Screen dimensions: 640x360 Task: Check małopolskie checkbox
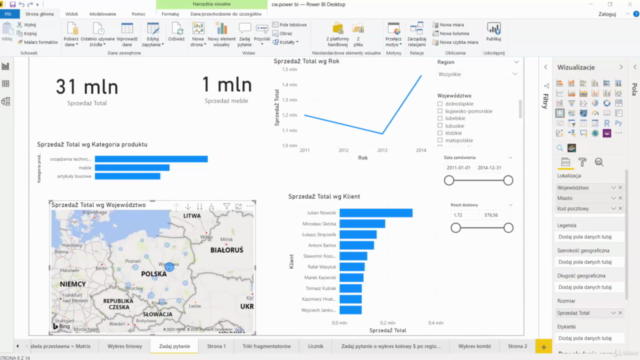[440, 140]
